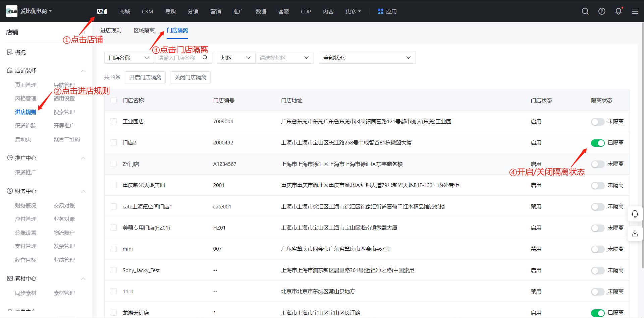The width and height of the screenshot is (644, 318).
Task: Click the download icon on right edge
Action: [635, 233]
